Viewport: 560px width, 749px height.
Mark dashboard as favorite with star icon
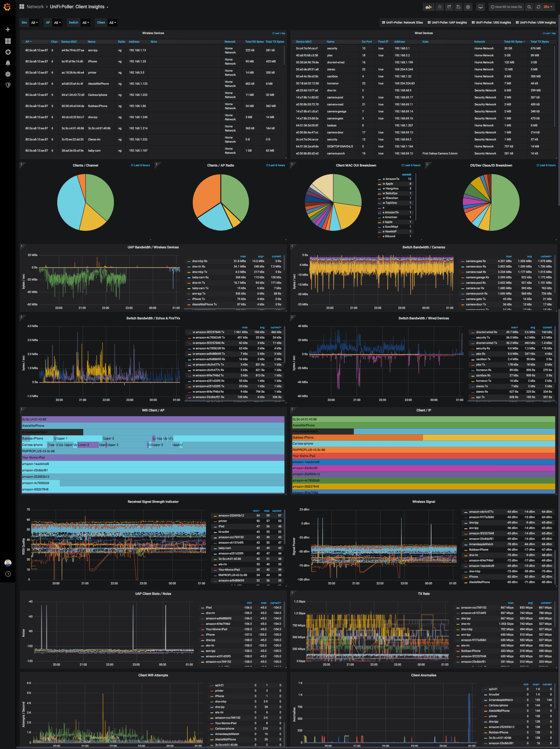pos(439,7)
